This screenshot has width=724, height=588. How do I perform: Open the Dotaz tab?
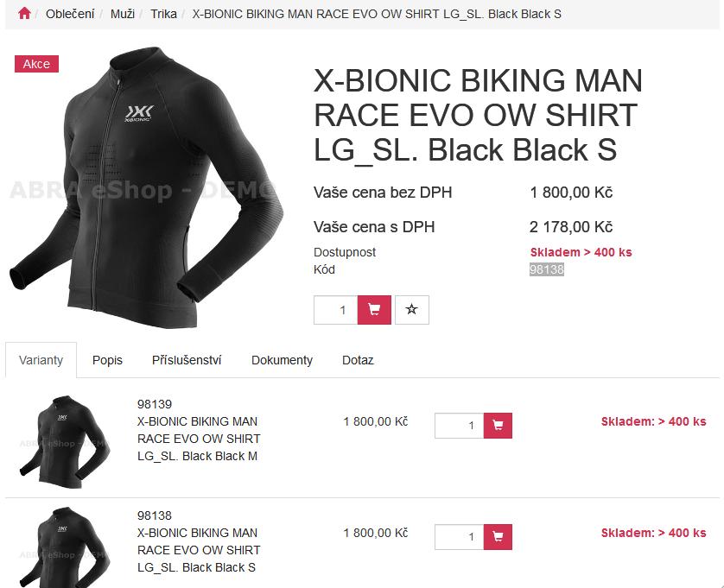(x=358, y=360)
